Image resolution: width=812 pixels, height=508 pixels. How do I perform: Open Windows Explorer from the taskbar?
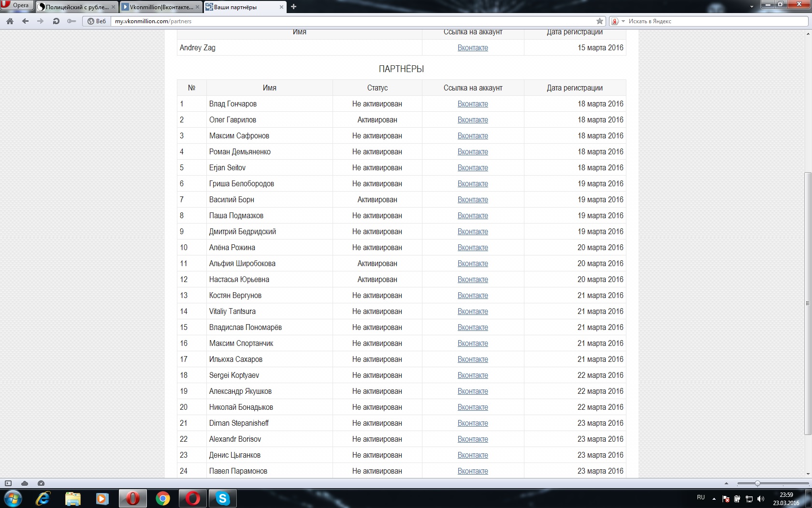[73, 498]
